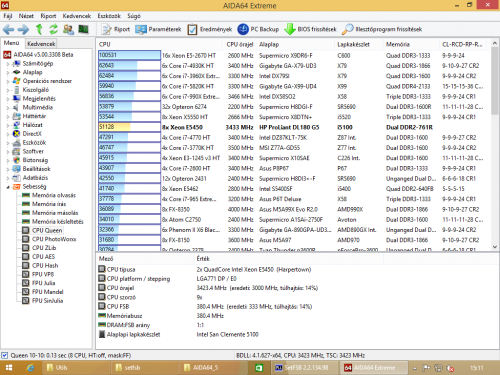Image resolution: width=500 pixels, height=375 pixels.
Task: Click the Eredmények toolbar button
Action: pos(210,29)
